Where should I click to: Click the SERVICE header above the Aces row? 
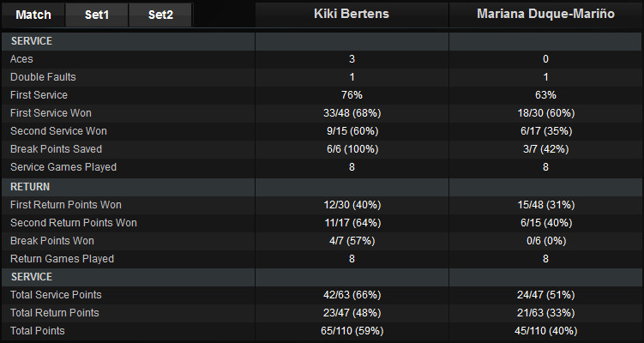coord(32,41)
